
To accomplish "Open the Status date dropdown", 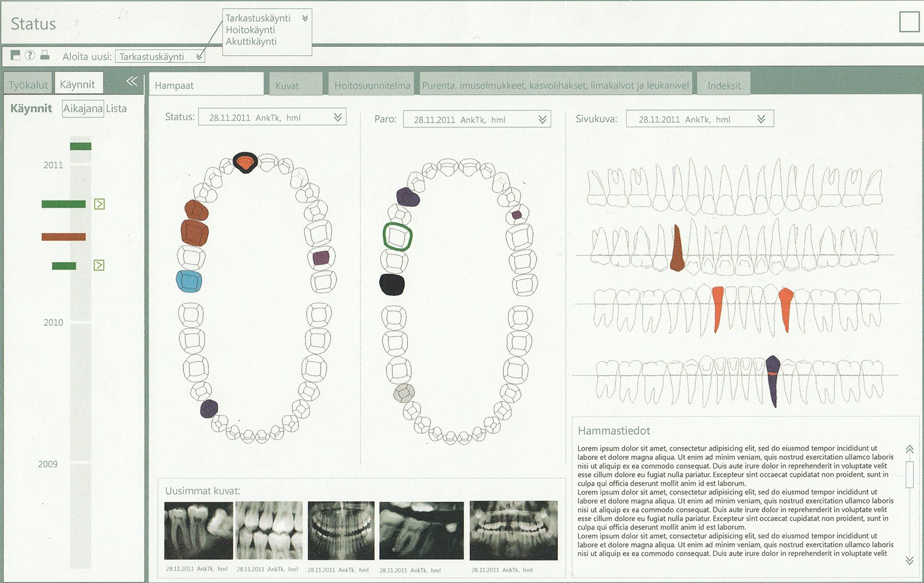I will pos(272,118).
